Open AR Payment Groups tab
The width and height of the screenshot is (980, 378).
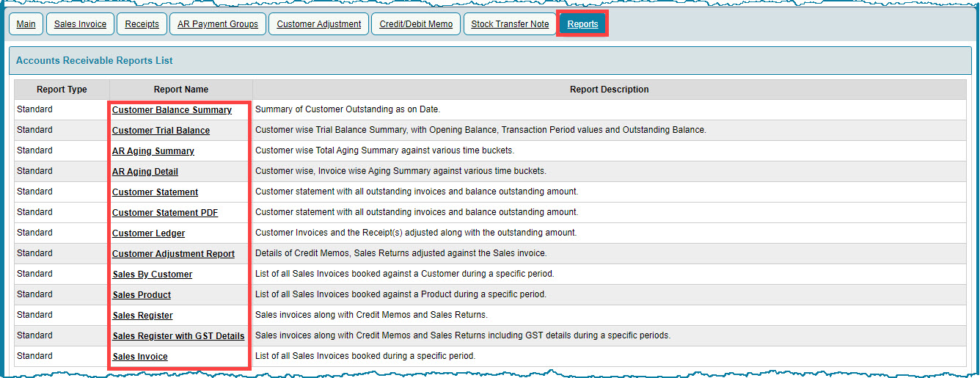click(x=218, y=24)
